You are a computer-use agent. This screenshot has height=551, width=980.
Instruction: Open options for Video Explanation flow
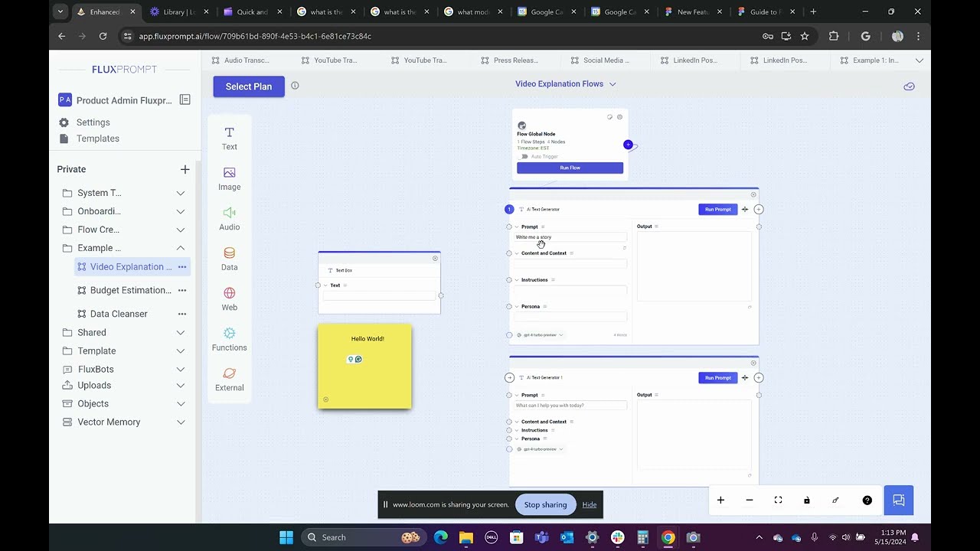(x=182, y=267)
